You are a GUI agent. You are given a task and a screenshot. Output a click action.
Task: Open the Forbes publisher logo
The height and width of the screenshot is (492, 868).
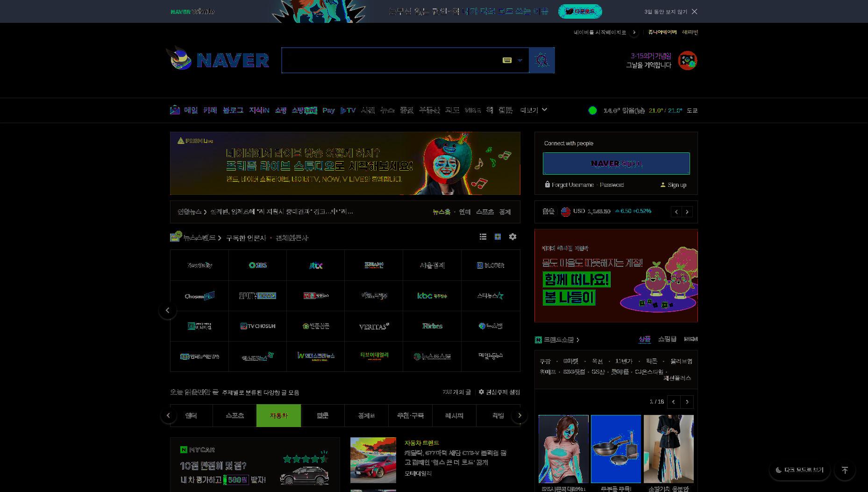coord(432,326)
